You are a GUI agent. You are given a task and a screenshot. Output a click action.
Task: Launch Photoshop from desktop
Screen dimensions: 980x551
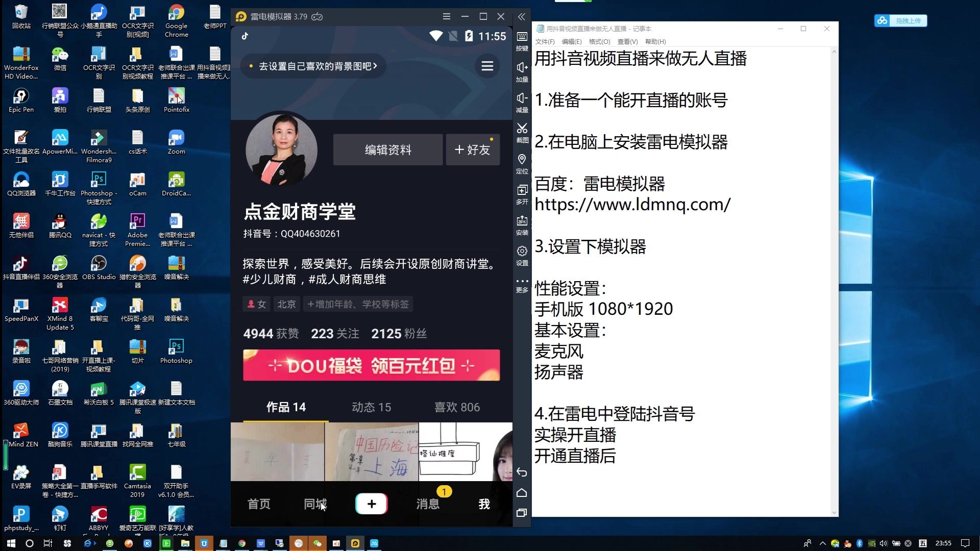point(176,348)
